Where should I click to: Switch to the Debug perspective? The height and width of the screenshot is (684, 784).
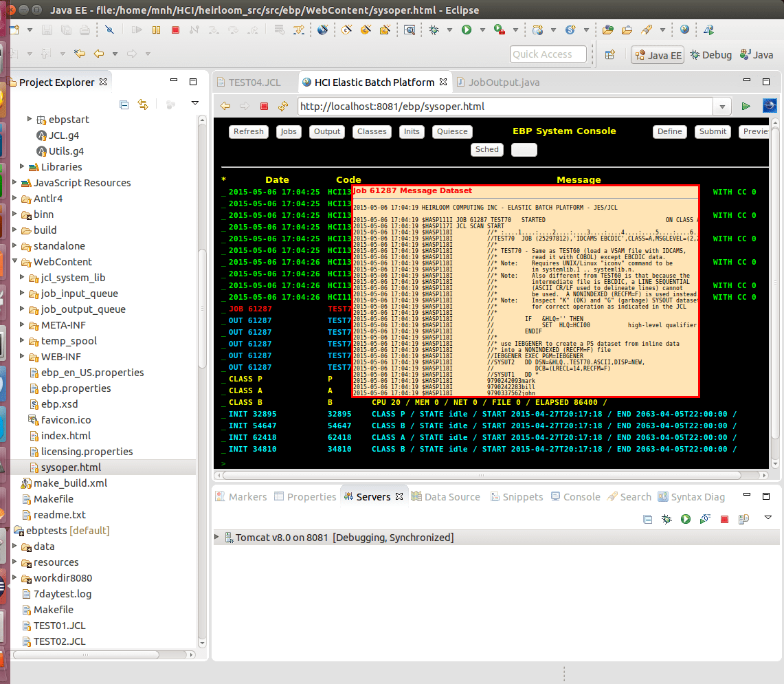712,54
